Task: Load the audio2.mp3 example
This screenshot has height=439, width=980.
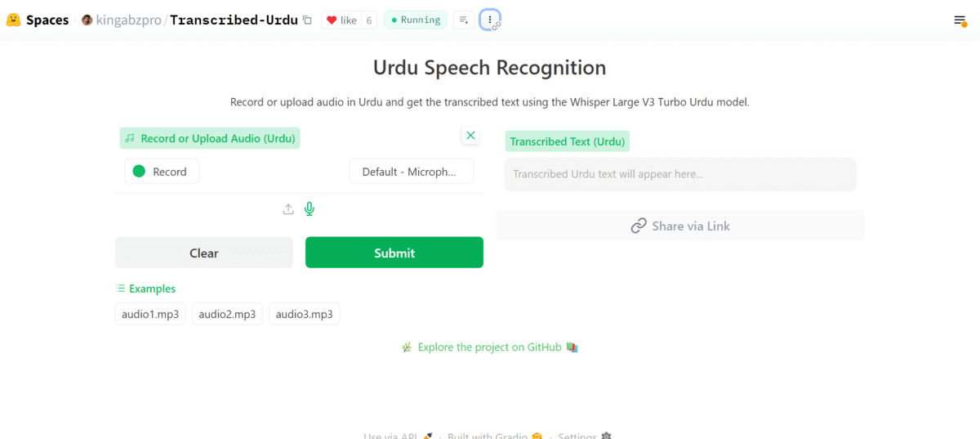Action: click(x=227, y=314)
